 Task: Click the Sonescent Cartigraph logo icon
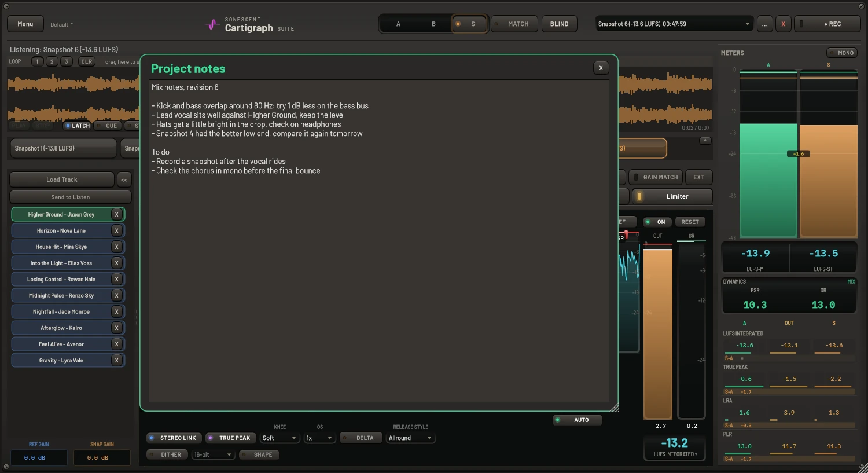pos(212,24)
